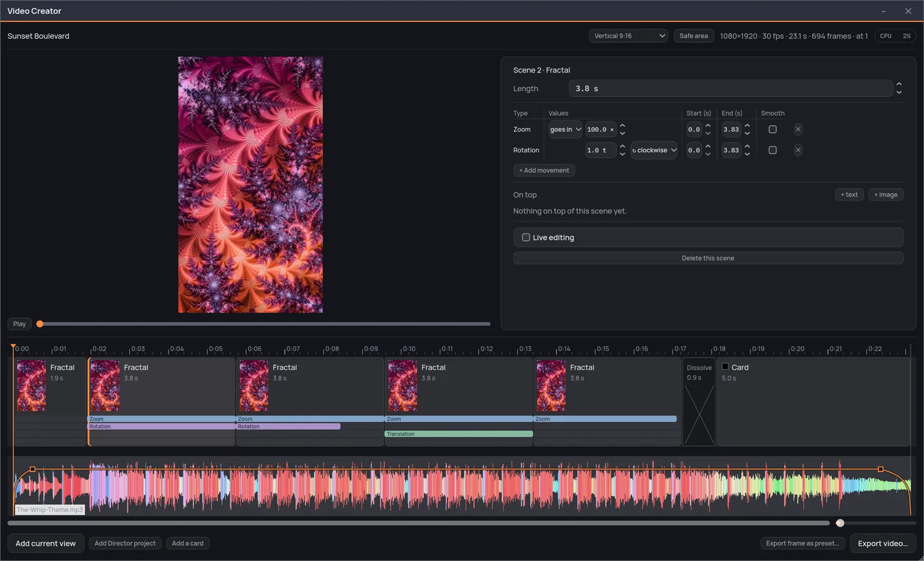Click the preview playback position slider
Viewport: 924px width, 561px height.
tap(263, 324)
